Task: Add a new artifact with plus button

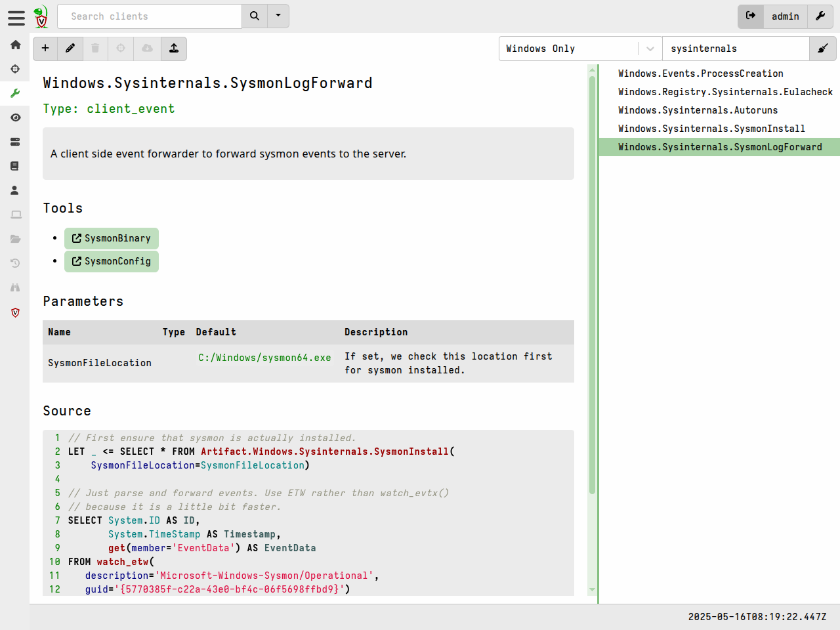Action: (45, 49)
